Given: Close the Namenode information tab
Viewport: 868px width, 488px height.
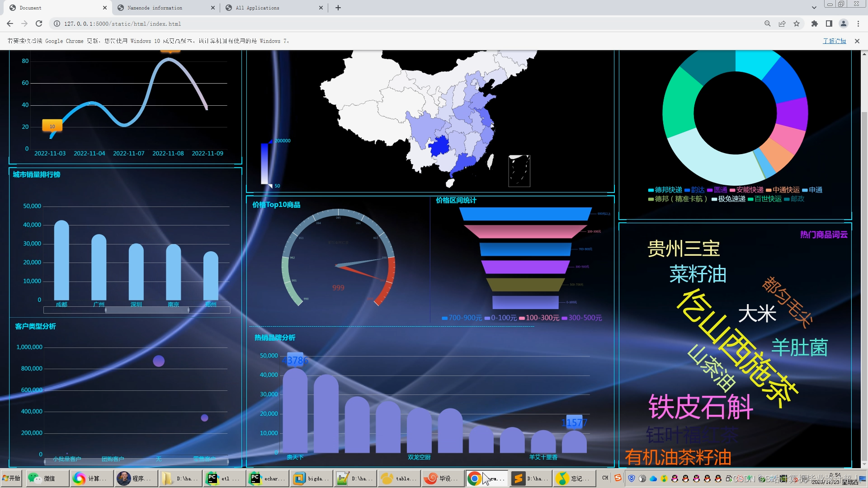Looking at the screenshot, I should point(213,8).
